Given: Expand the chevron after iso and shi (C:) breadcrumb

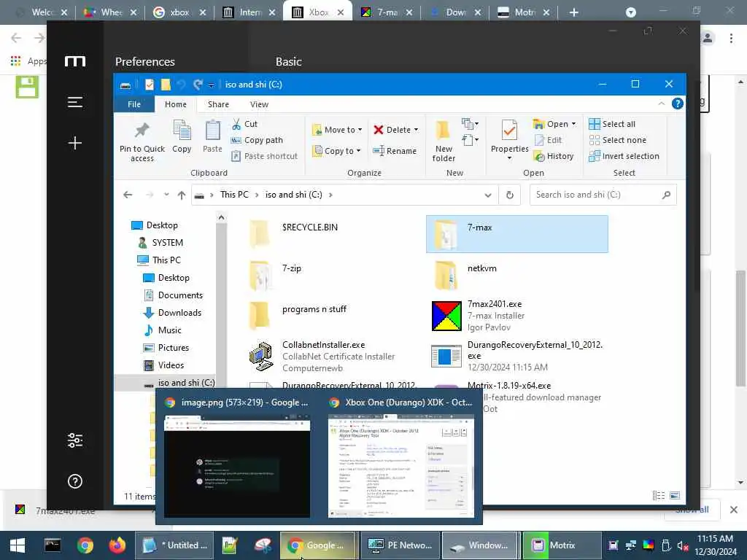Looking at the screenshot, I should (x=330, y=195).
